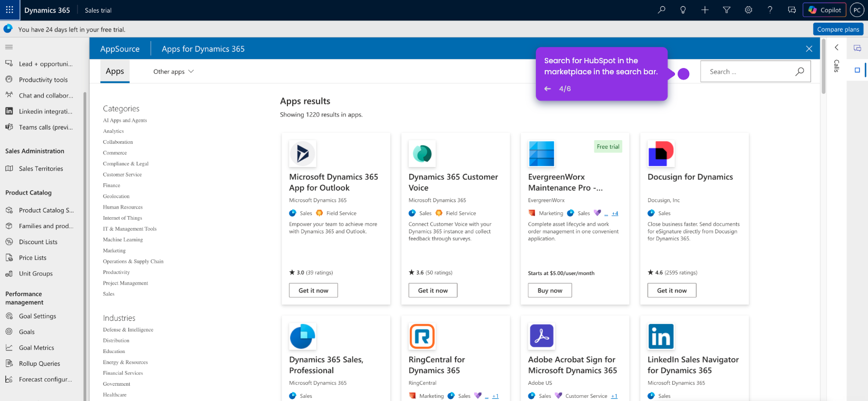Get it now for Docusign for Dynamics
The height and width of the screenshot is (401, 868).
click(672, 290)
